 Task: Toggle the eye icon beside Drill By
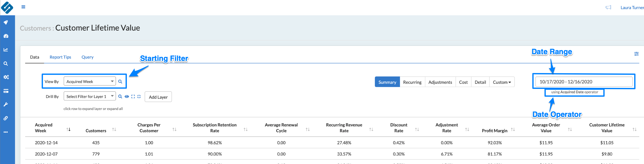pos(127,96)
